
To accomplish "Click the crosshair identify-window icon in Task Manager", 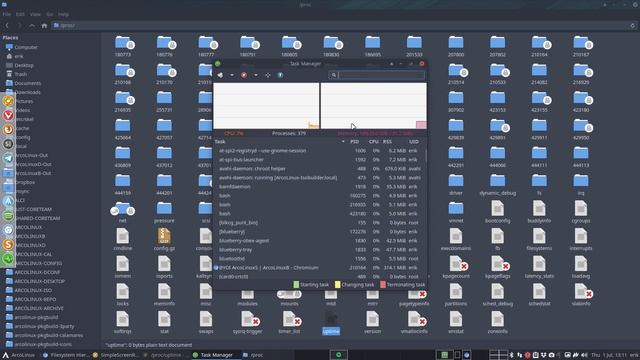I will point(268,75).
